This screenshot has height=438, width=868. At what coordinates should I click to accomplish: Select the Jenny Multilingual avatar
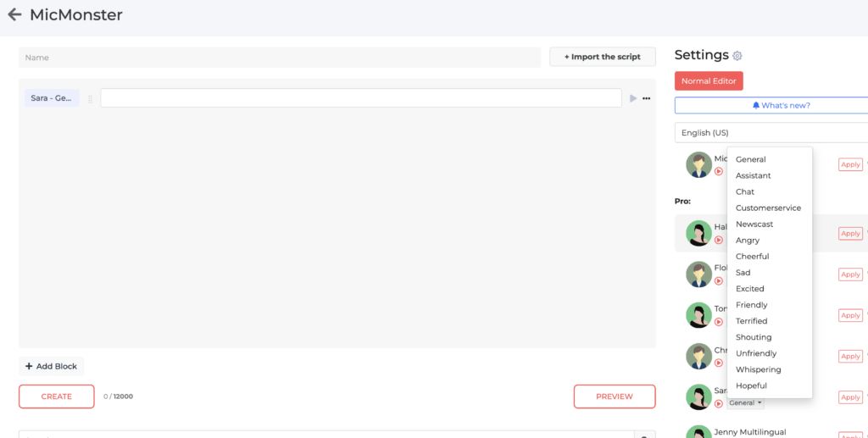(698, 432)
